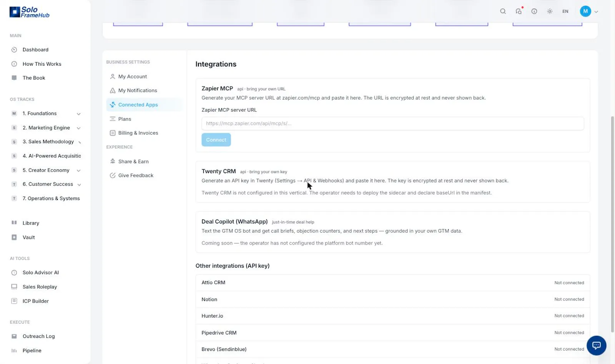The height and width of the screenshot is (364, 615).
Task: Select My Notifications settings
Action: (138, 91)
